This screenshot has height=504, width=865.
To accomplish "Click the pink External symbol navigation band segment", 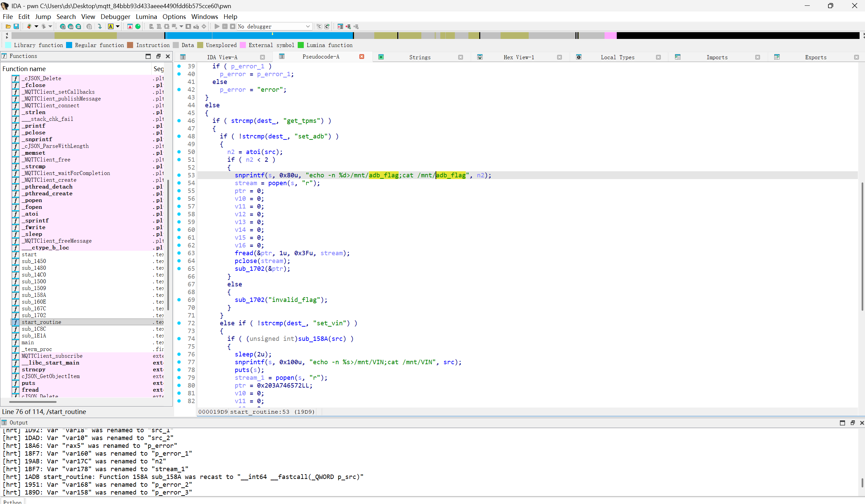I will (x=610, y=35).
